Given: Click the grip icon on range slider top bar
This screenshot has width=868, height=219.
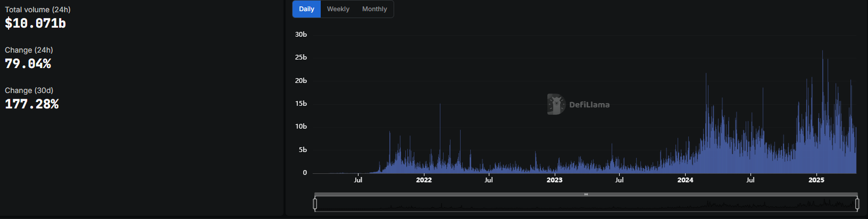Looking at the screenshot, I should [586, 195].
